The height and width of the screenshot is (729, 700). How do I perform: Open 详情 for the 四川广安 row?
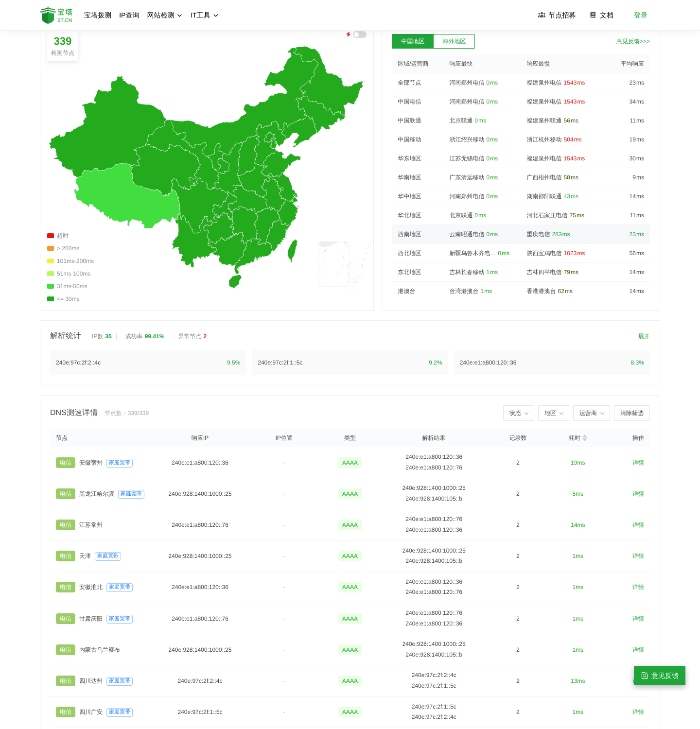tap(638, 712)
